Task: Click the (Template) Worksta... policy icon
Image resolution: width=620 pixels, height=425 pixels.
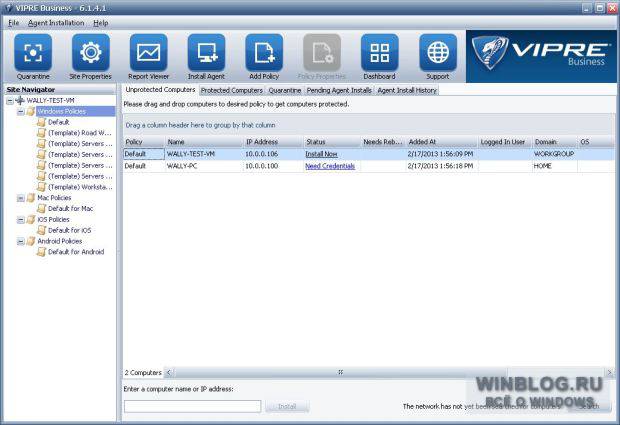Action: coord(42,187)
